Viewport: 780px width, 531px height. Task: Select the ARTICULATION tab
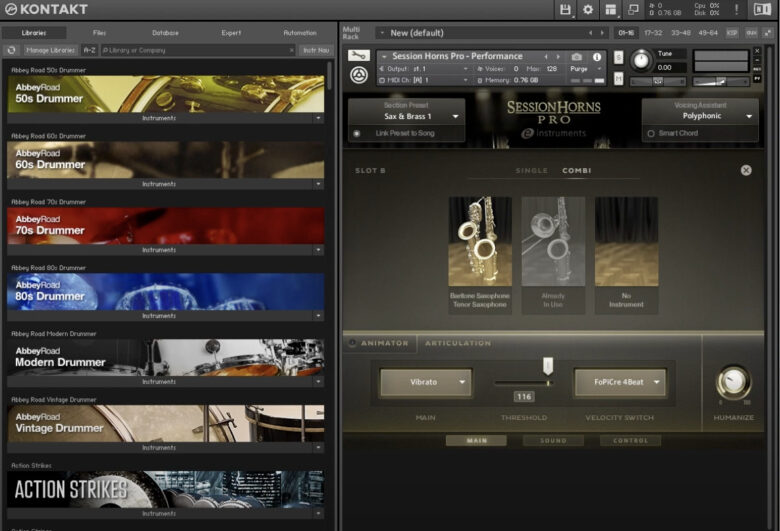point(458,343)
